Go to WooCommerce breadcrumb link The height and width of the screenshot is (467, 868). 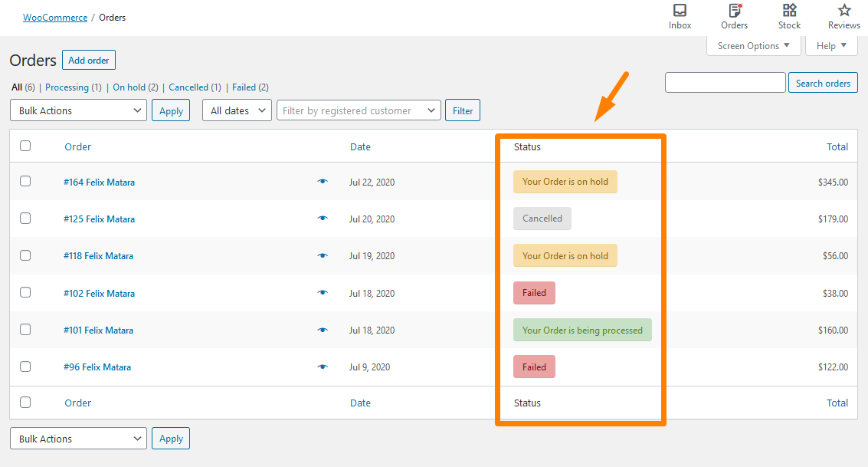[55, 18]
